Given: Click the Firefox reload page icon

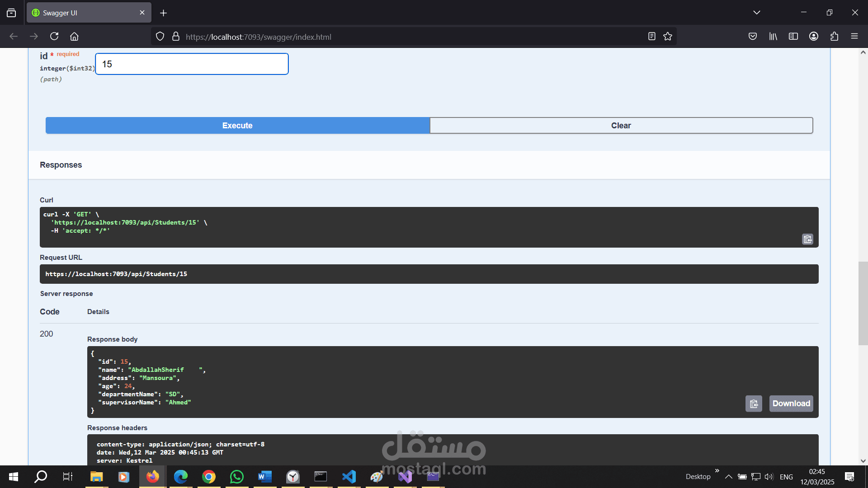Looking at the screenshot, I should [x=54, y=37].
